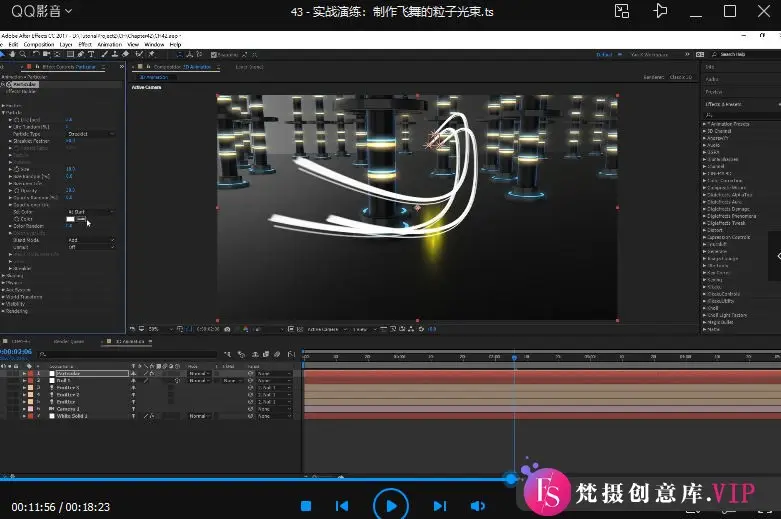Image resolution: width=781 pixels, height=519 pixels.
Task: Open the Composition menu
Action: (x=39, y=44)
